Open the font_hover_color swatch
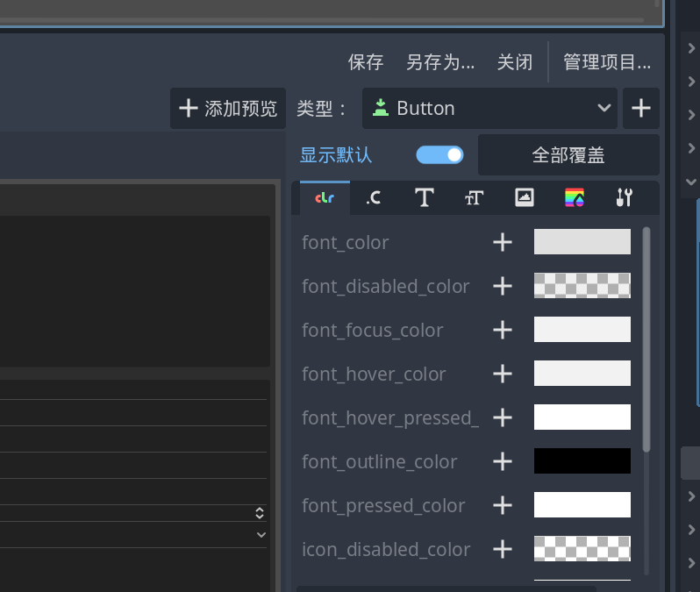The width and height of the screenshot is (700, 592). point(582,374)
